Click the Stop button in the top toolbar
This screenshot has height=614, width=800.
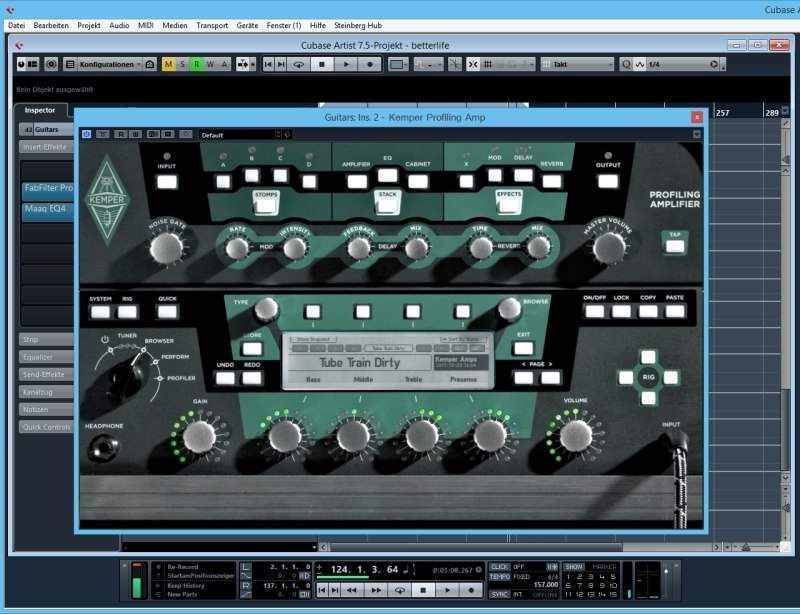click(x=321, y=64)
